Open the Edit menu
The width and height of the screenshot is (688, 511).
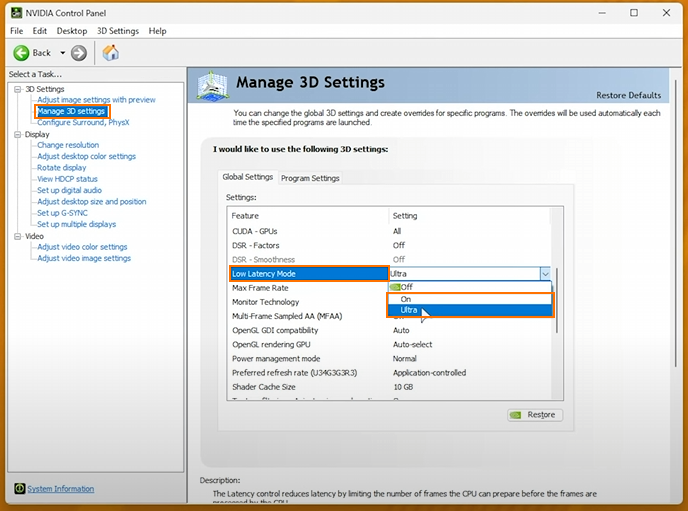click(39, 31)
